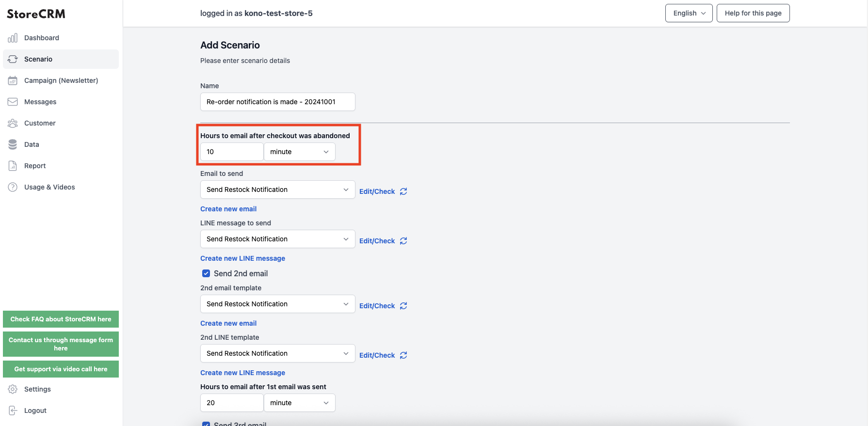The height and width of the screenshot is (426, 868).
Task: Open the minute unit dropdown for abandoned checkout
Action: point(300,152)
